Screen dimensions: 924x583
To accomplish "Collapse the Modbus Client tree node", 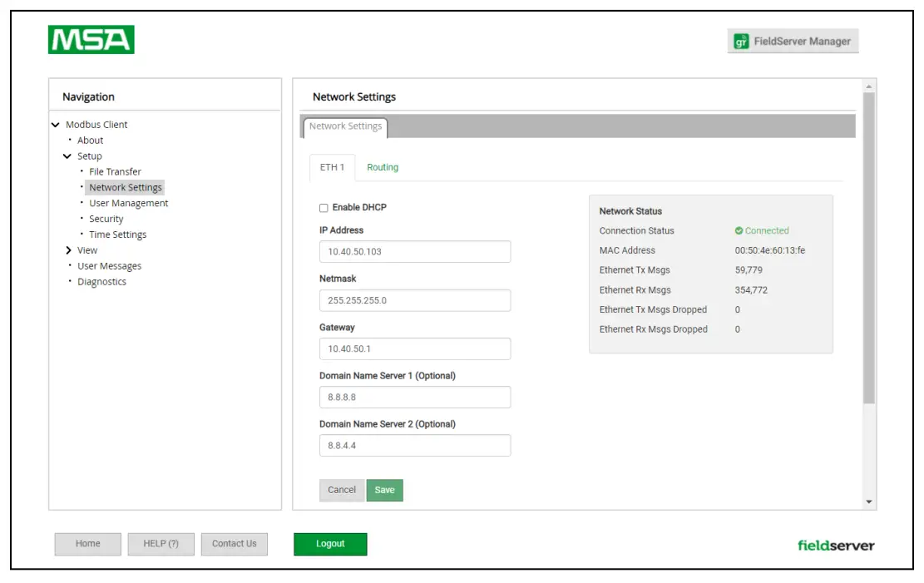I will [56, 125].
